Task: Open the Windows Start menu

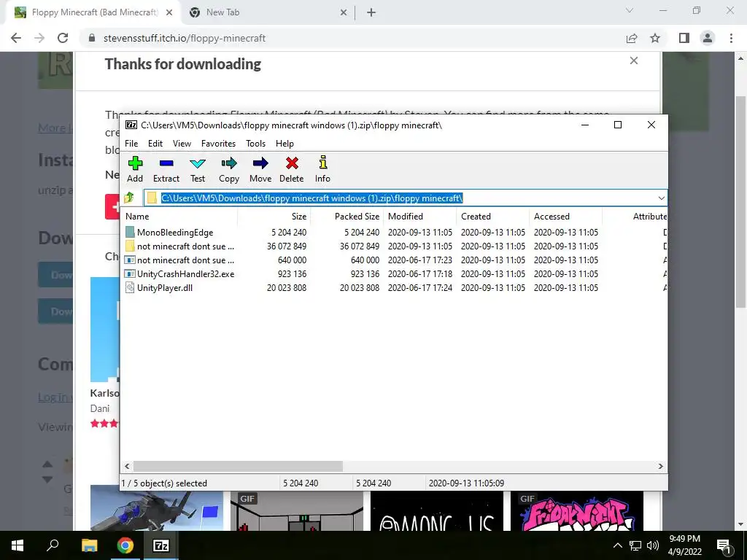Action: coord(18,545)
